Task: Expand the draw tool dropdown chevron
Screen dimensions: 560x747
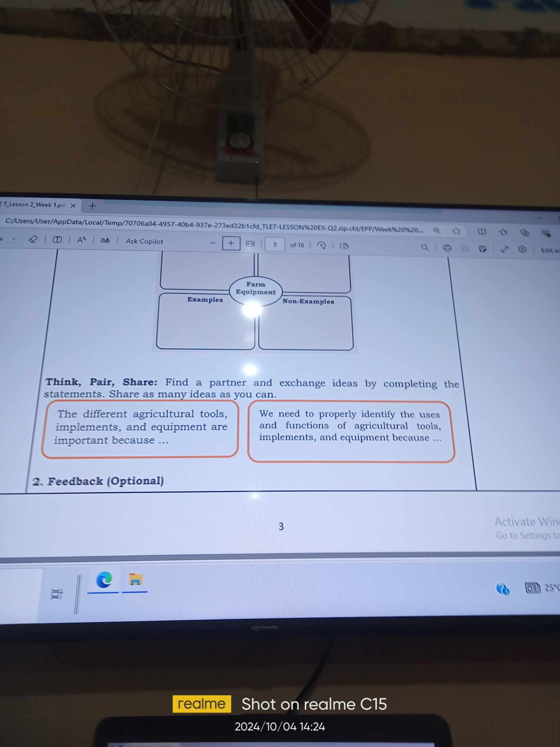Action: point(14,239)
